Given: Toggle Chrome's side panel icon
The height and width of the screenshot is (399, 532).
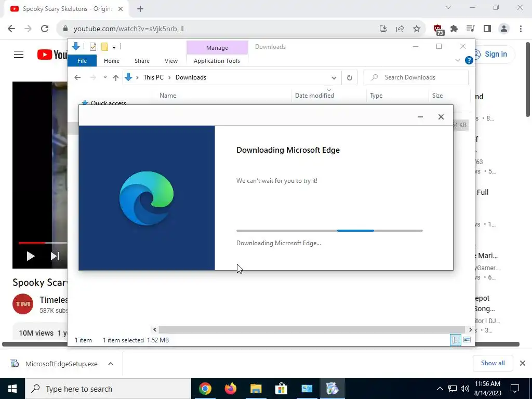Looking at the screenshot, I should click(x=487, y=29).
